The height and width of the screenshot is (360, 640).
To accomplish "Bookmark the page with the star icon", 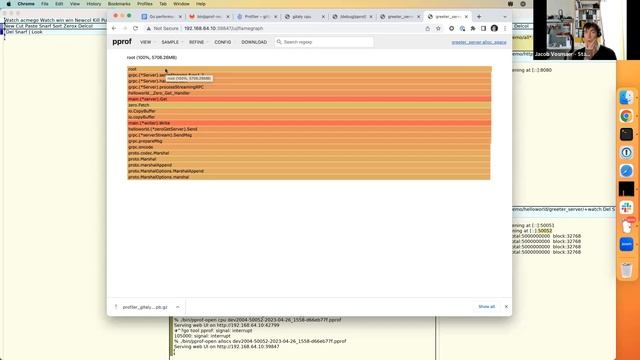I will pyautogui.click(x=438, y=29).
